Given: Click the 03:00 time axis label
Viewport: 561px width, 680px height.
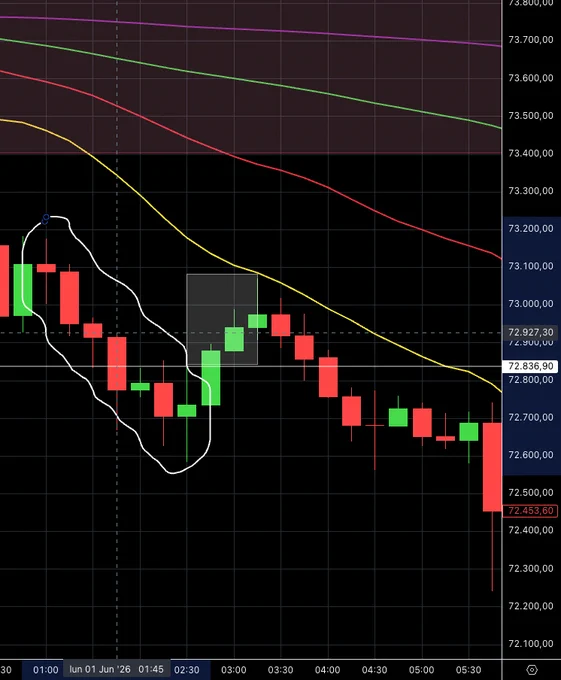Looking at the screenshot, I should pos(234,670).
